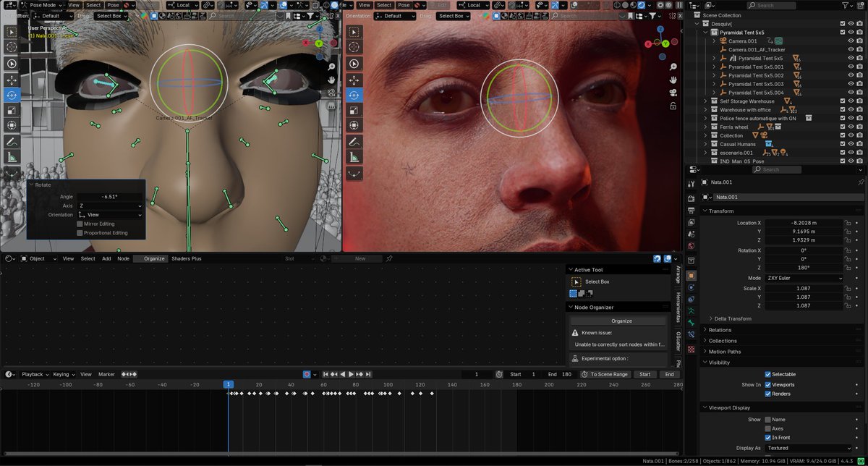Open Shaders Plus menu in node editor

point(186,258)
